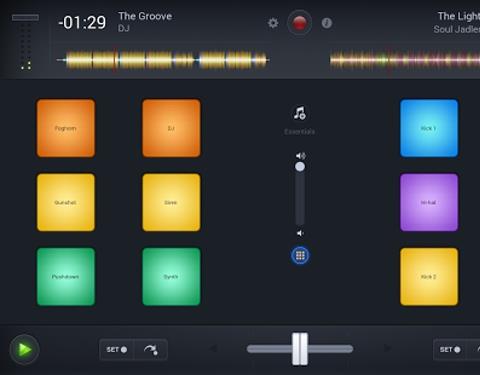The height and width of the screenshot is (375, 480).
Task: Open the right deck track The Light
Action: tap(459, 16)
